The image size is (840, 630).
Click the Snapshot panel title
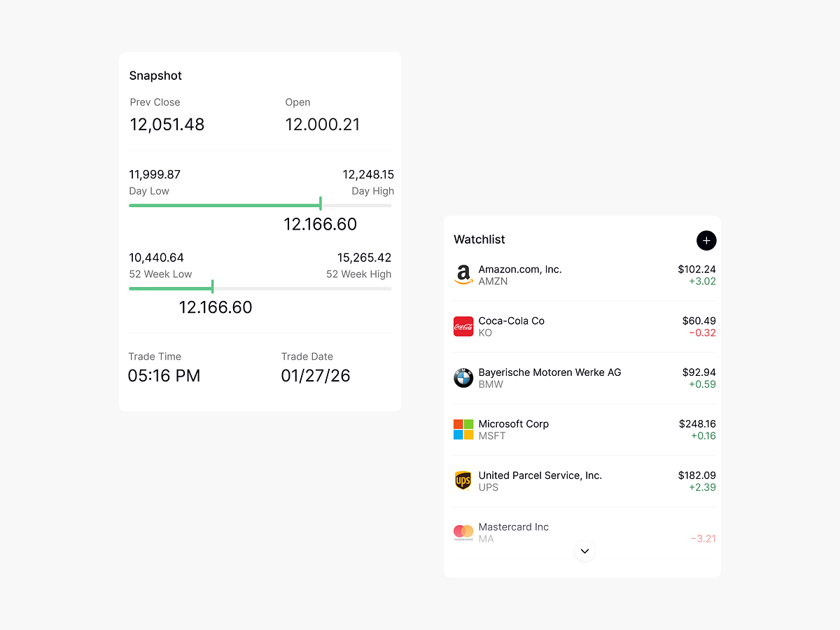155,76
